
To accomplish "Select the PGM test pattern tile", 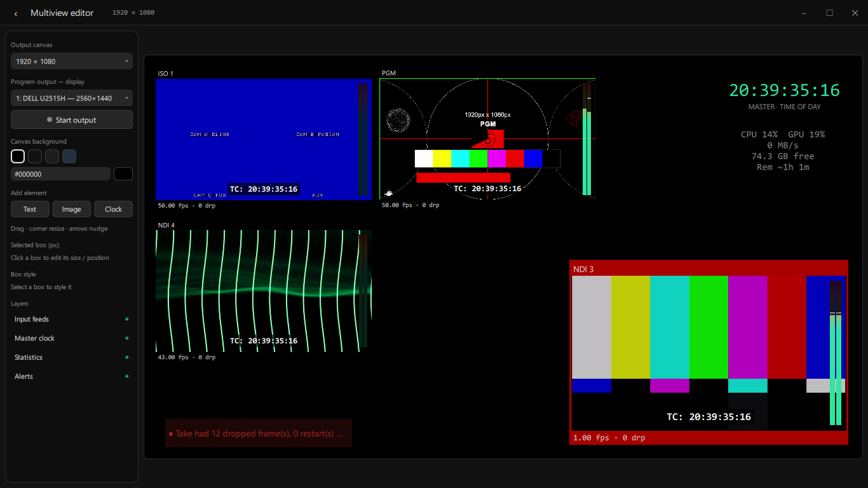I will tap(487, 139).
